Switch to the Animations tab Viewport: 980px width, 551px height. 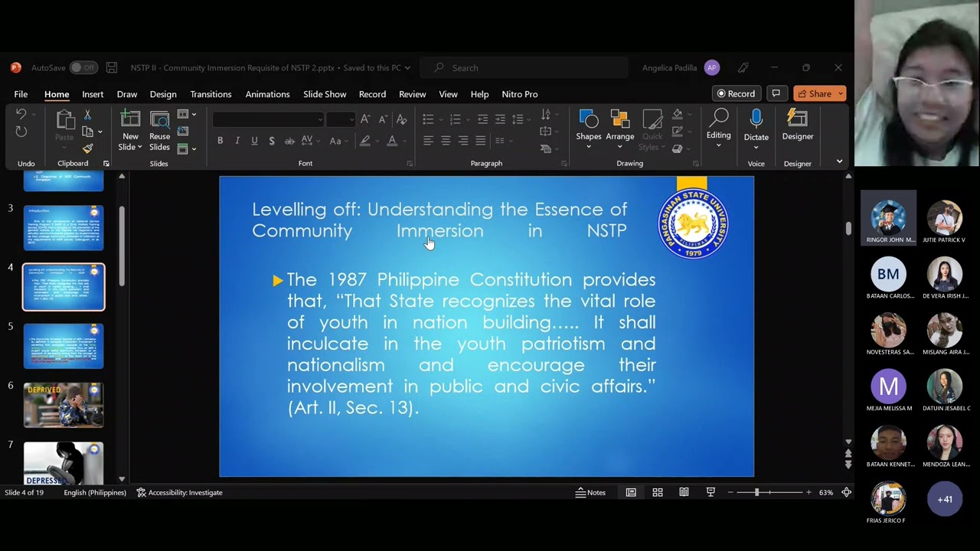[x=267, y=94]
